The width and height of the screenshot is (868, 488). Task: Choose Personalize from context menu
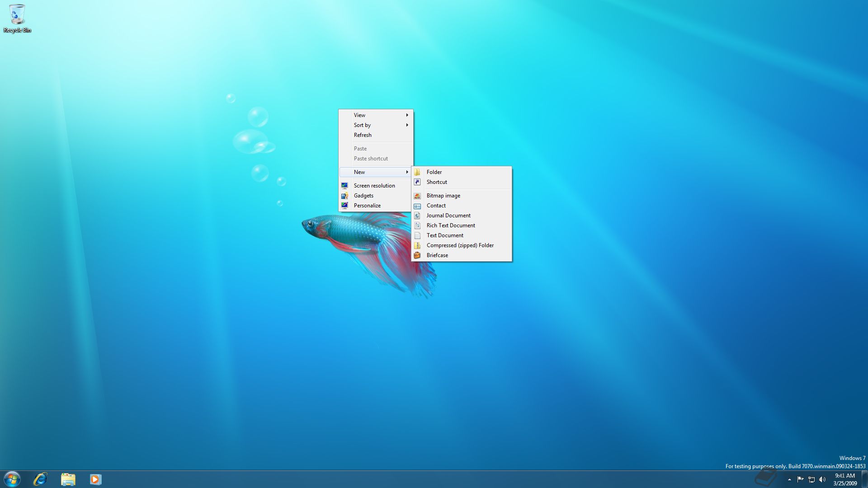click(376, 206)
